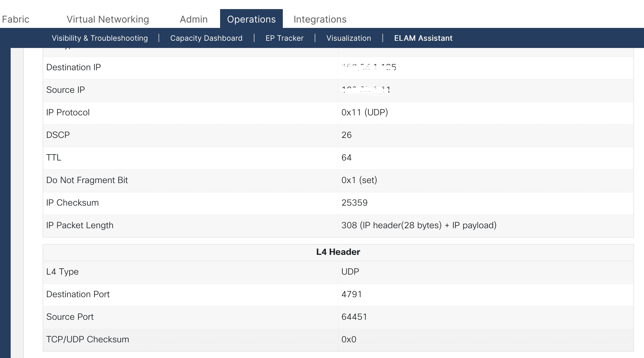Viewport: 644px width, 358px height.
Task: Click the Do Not Fragment Bit value
Action: tap(359, 180)
